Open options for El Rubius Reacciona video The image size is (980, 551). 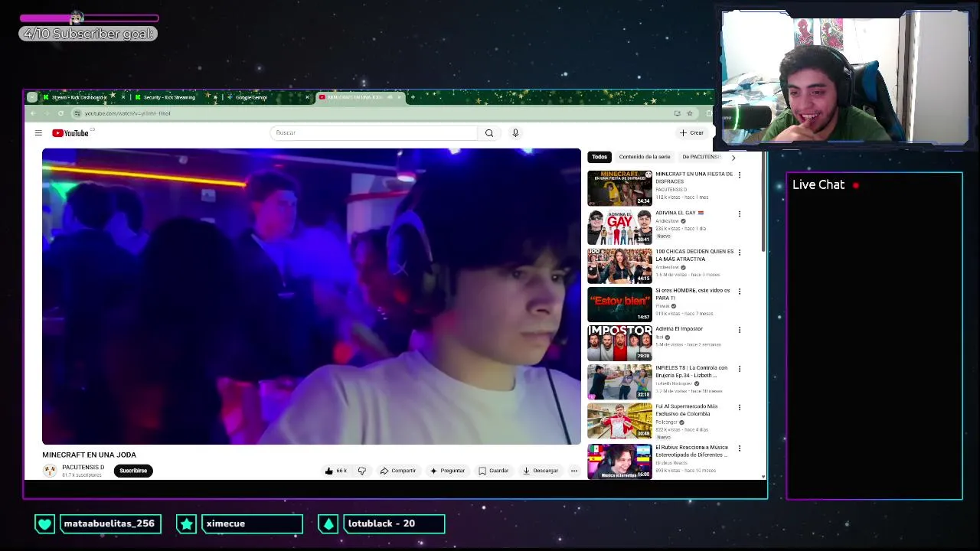coord(740,448)
